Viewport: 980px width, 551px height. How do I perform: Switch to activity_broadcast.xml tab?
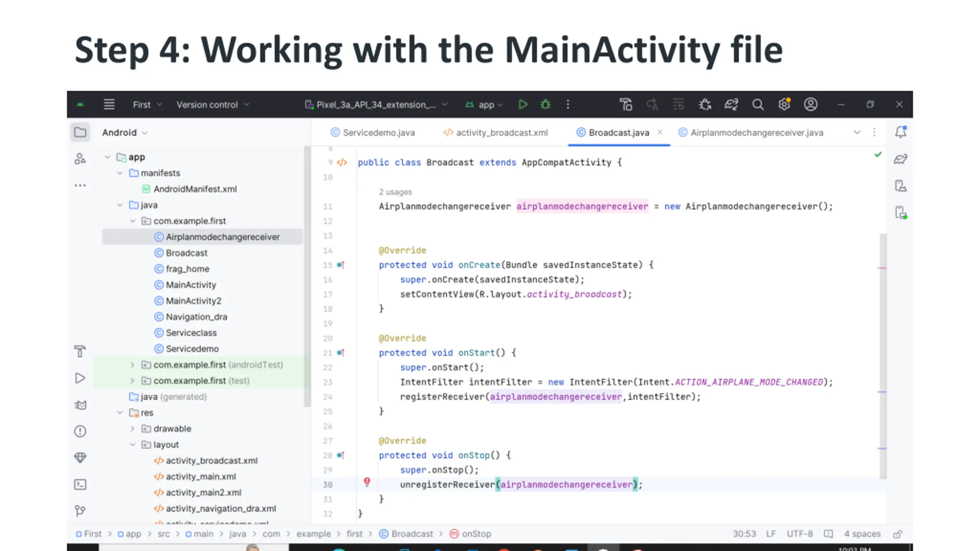pyautogui.click(x=496, y=132)
